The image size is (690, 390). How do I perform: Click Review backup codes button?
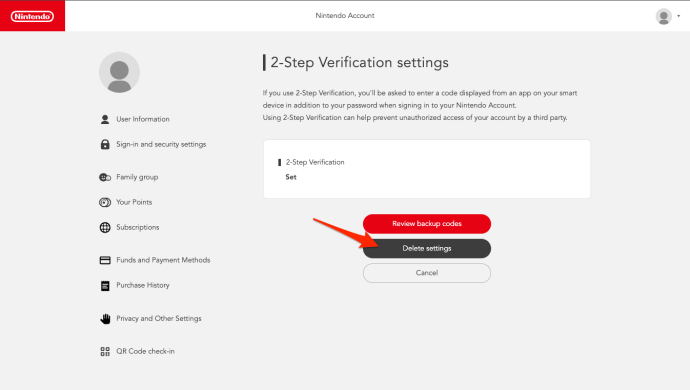pyautogui.click(x=427, y=224)
